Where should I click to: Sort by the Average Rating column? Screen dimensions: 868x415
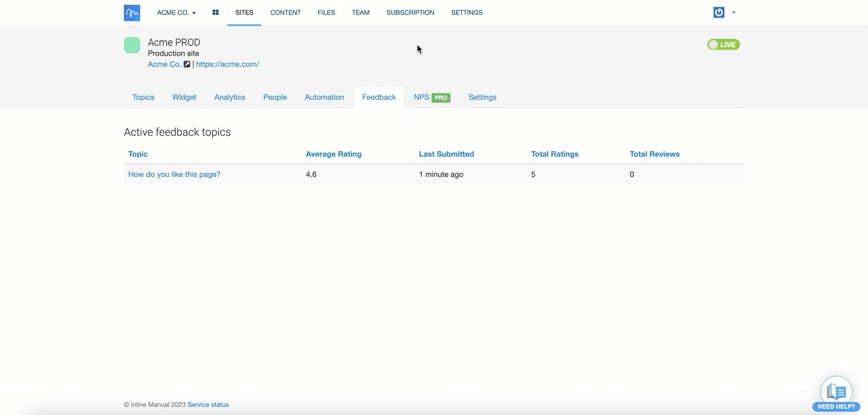[x=333, y=154]
